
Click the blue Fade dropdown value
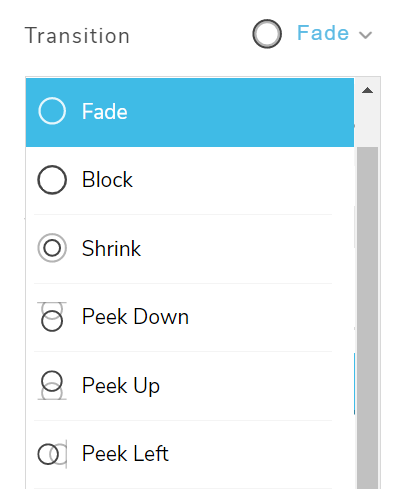pos(323,33)
